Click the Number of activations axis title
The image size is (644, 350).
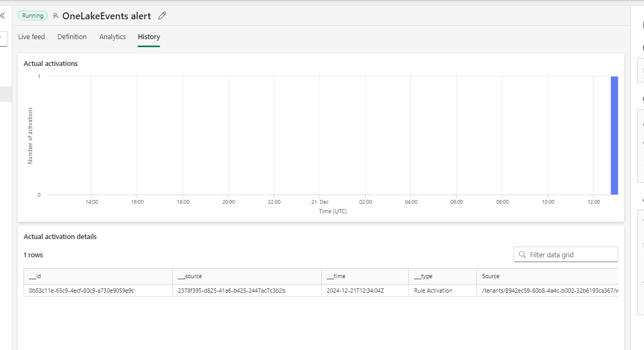(30, 136)
